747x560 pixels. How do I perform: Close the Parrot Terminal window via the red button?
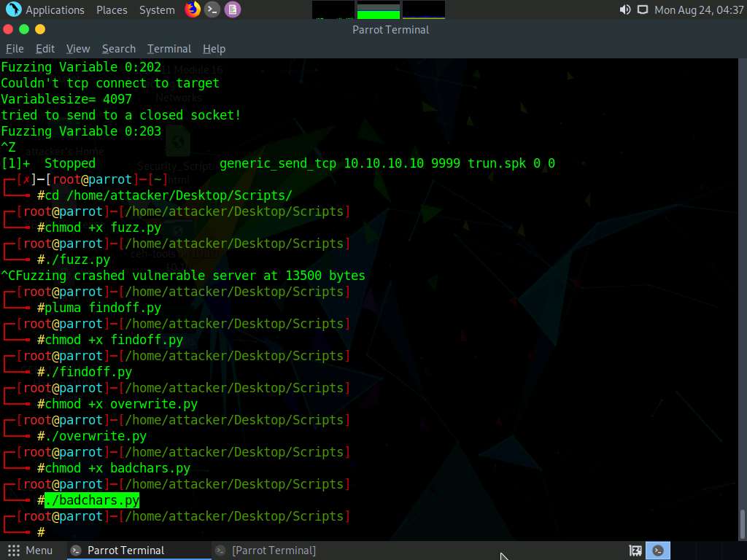pyautogui.click(x=8, y=29)
